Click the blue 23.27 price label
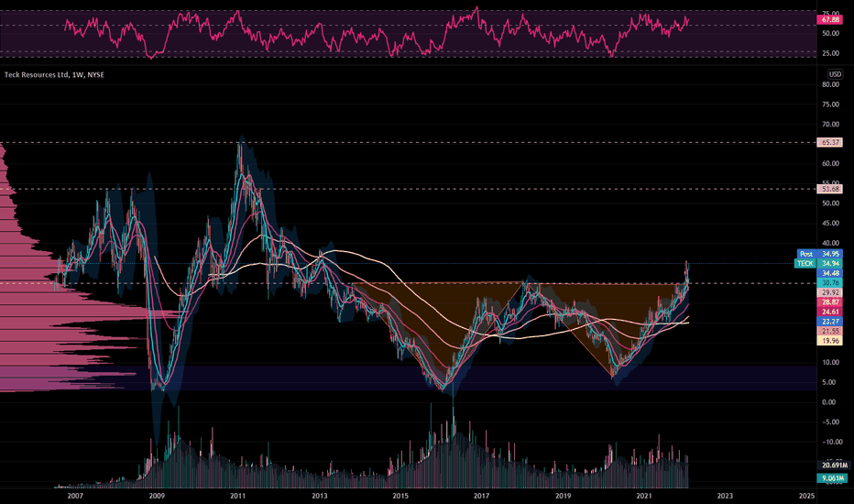The height and width of the screenshot is (504, 854). [829, 322]
